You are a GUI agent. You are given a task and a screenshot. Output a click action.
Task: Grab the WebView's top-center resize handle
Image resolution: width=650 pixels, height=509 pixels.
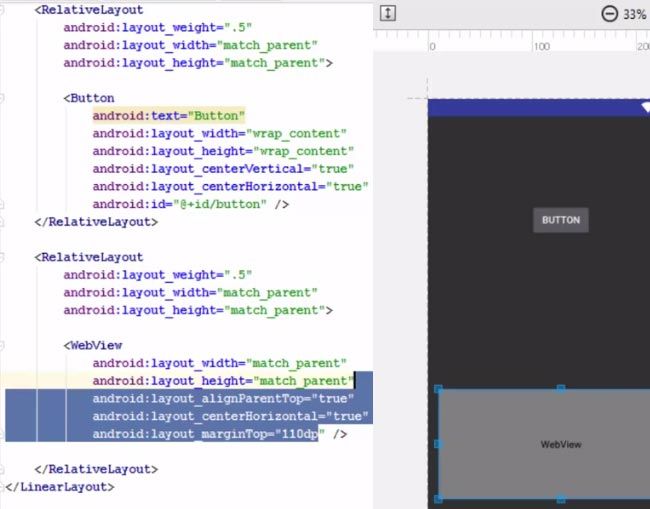[560, 389]
